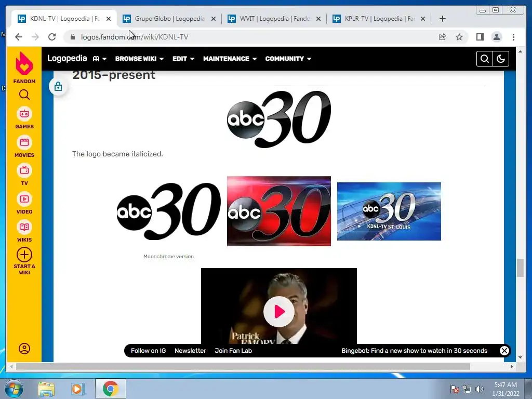Open the monochrome abc30 logo thumbnail
Image resolution: width=532 pixels, height=399 pixels.
(x=169, y=211)
